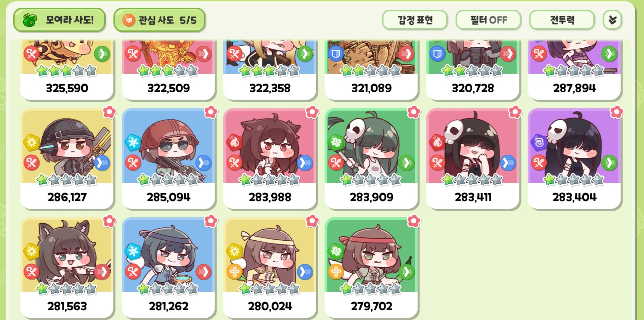The width and height of the screenshot is (644, 320).
Task: Click the green clover element icon on 283,909 card
Action: tap(336, 142)
